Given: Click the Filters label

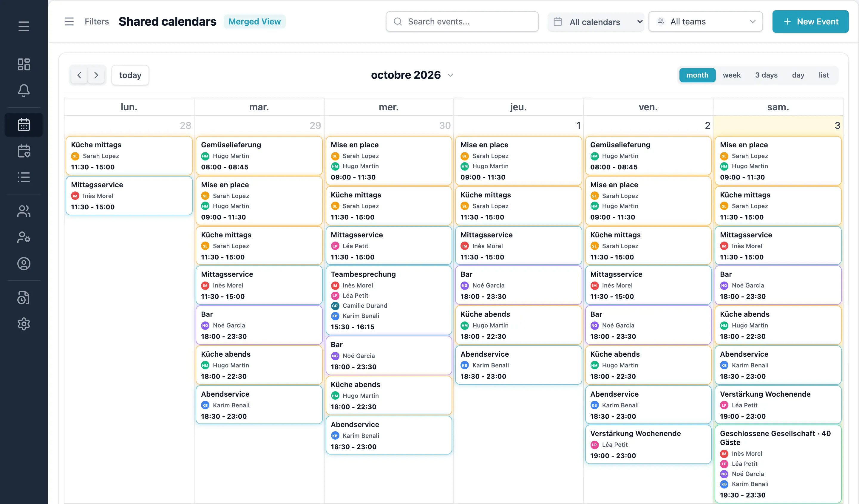Looking at the screenshot, I should click(96, 21).
